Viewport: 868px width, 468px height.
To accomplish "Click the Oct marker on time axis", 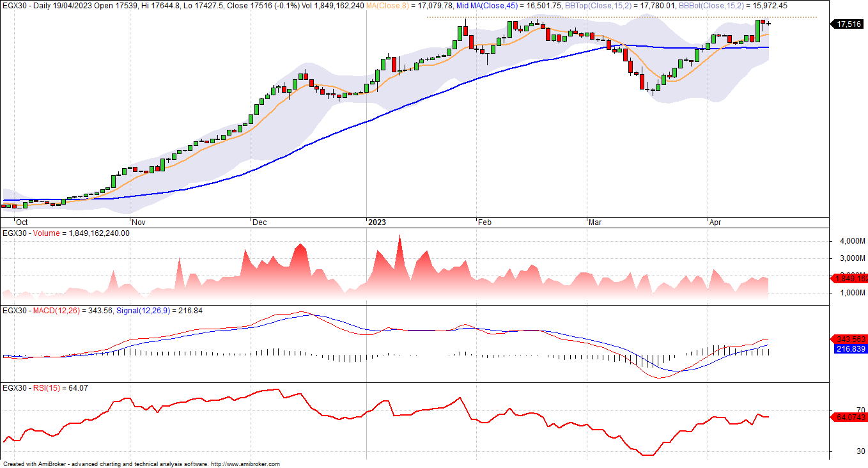I will click(22, 222).
